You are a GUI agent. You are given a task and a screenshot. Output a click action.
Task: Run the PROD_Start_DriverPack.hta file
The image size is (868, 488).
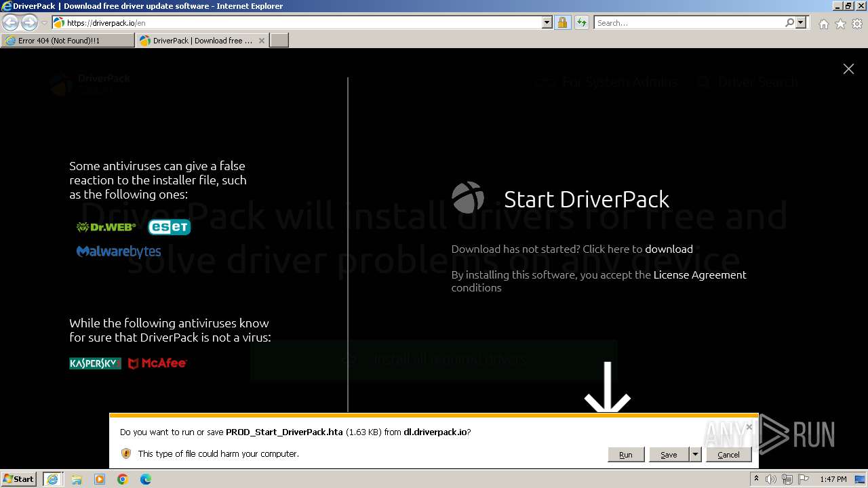[x=625, y=455]
